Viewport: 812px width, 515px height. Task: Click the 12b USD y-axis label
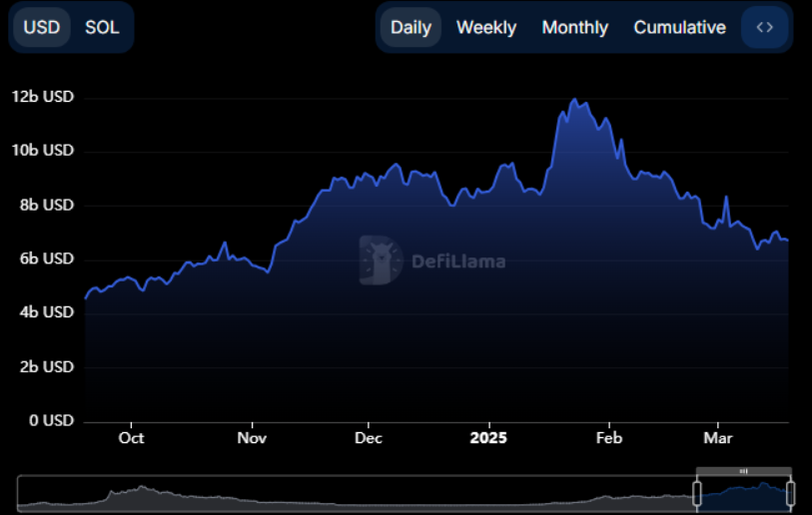click(43, 98)
